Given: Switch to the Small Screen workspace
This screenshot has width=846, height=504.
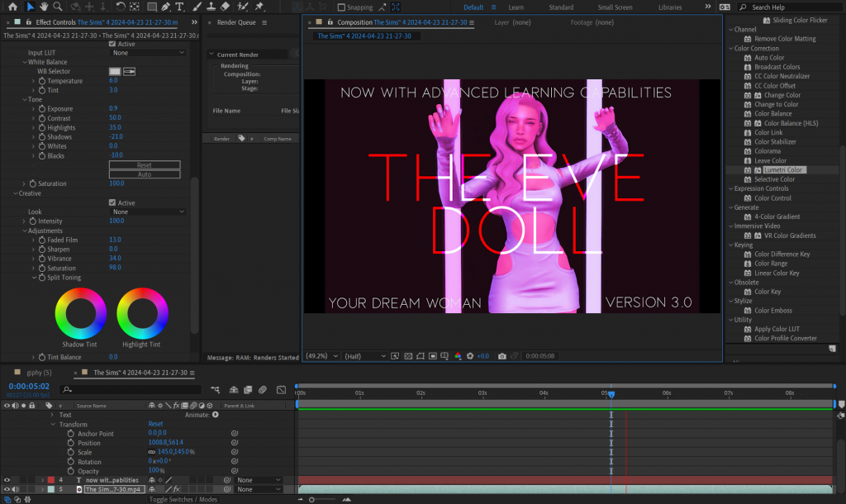Looking at the screenshot, I should coord(615,7).
